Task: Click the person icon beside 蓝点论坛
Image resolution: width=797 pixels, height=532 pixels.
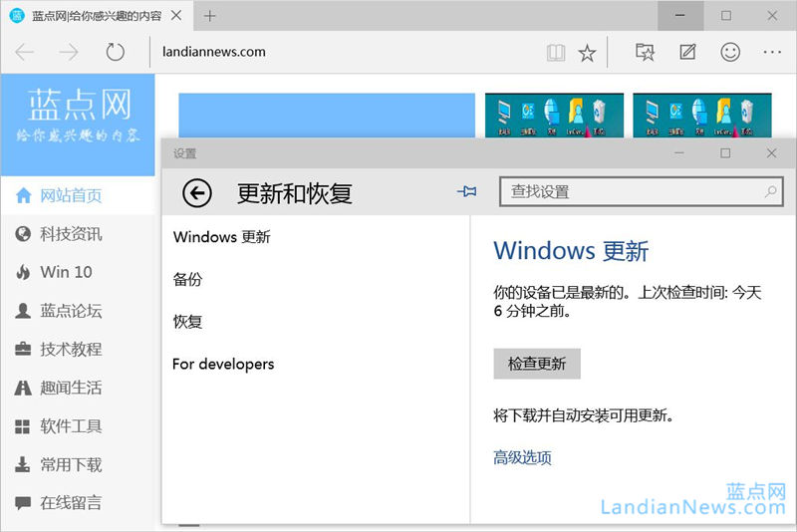Action: [23, 311]
